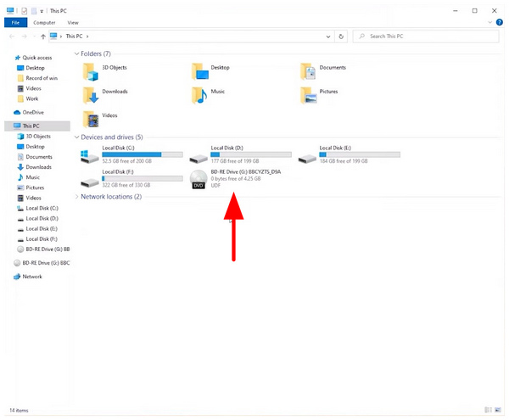Collapse the Folders (7) group
The image size is (509, 420).
[x=76, y=53]
